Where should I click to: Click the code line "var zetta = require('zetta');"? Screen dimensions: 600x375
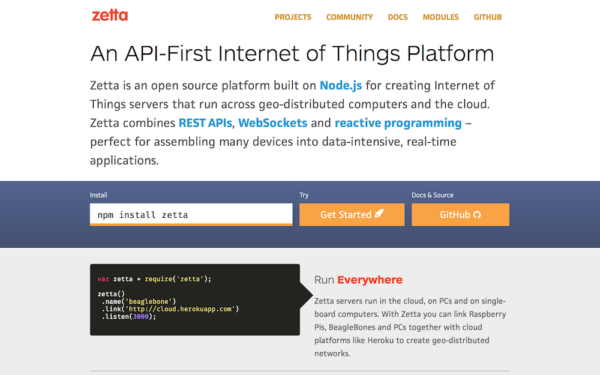point(154,279)
